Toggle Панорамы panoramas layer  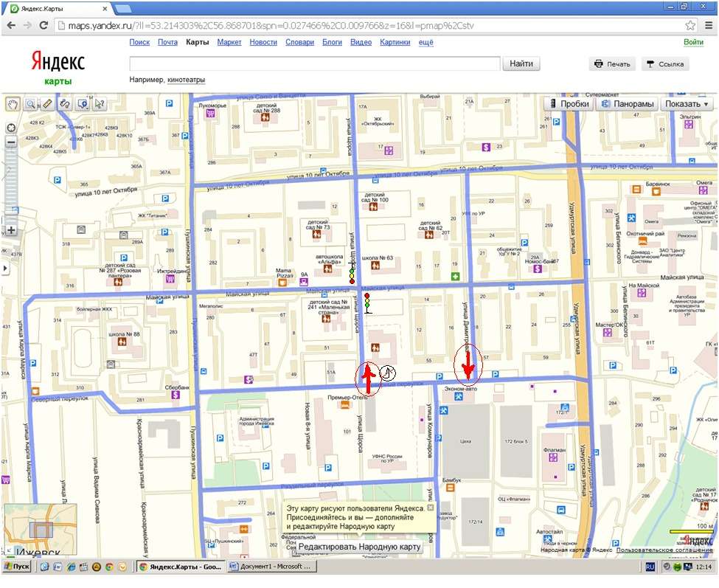(x=627, y=104)
